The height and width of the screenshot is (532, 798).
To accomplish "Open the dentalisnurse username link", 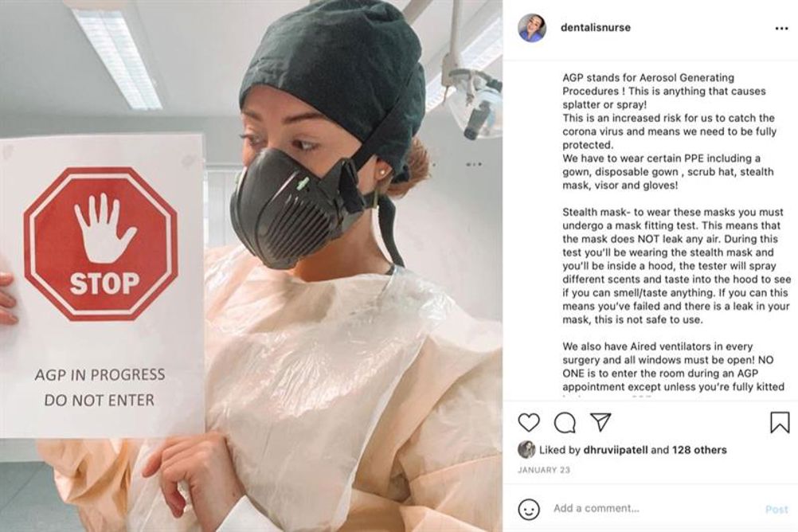I will pyautogui.click(x=596, y=28).
